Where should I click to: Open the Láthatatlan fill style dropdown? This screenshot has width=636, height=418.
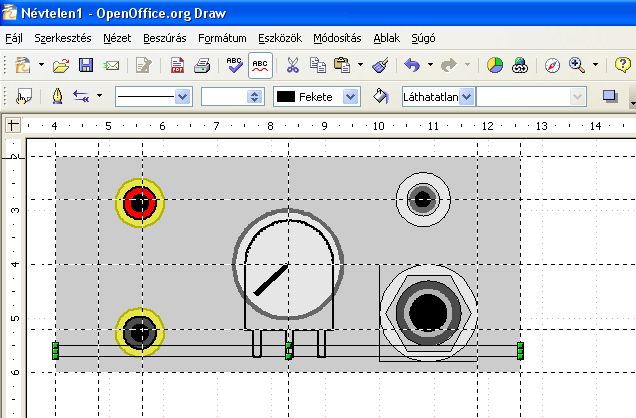point(467,97)
